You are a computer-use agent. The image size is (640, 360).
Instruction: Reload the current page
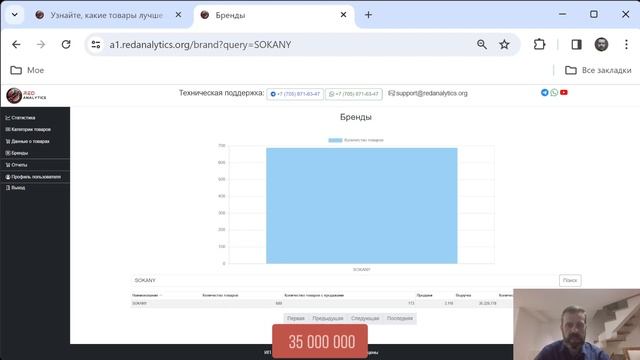(x=66, y=44)
